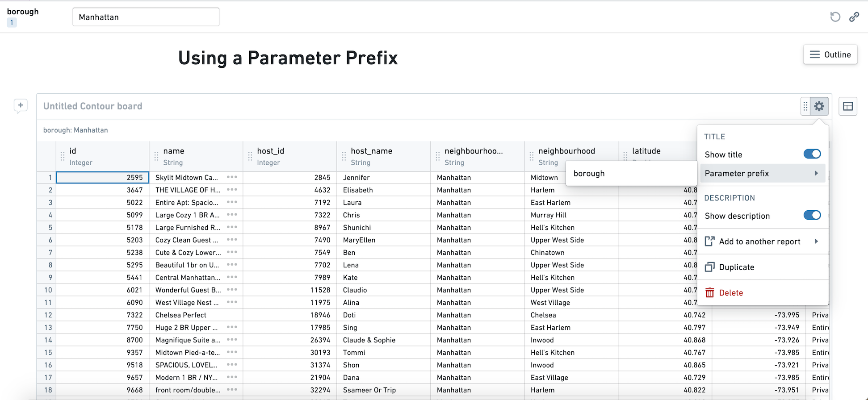This screenshot has width=868, height=400.
Task: Open the Parameter prefix submenu
Action: [763, 173]
